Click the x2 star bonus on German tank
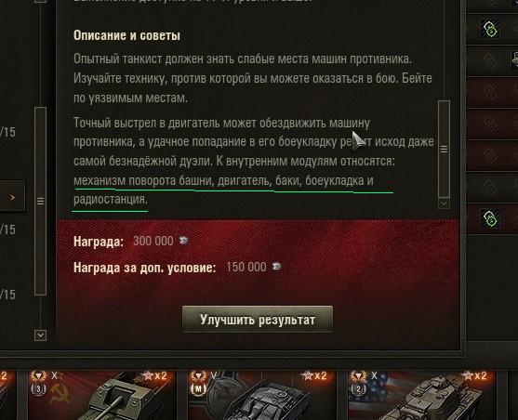This screenshot has width=518, height=420. coord(314,375)
